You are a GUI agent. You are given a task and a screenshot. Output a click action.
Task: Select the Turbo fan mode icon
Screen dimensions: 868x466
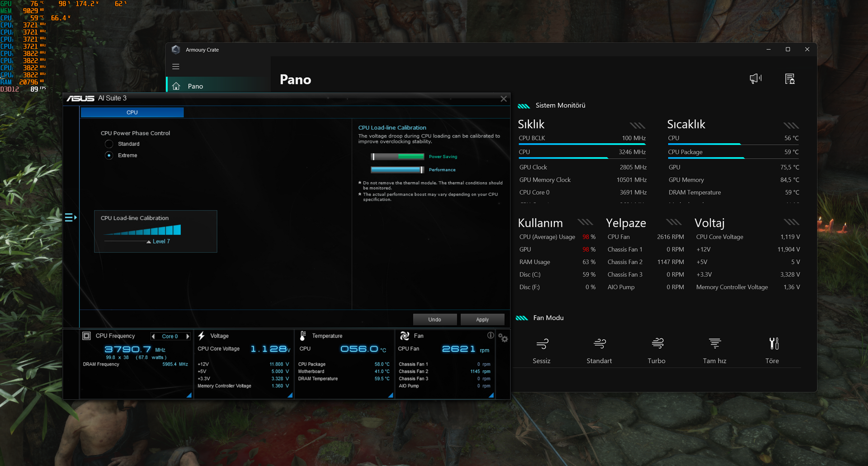(x=657, y=344)
